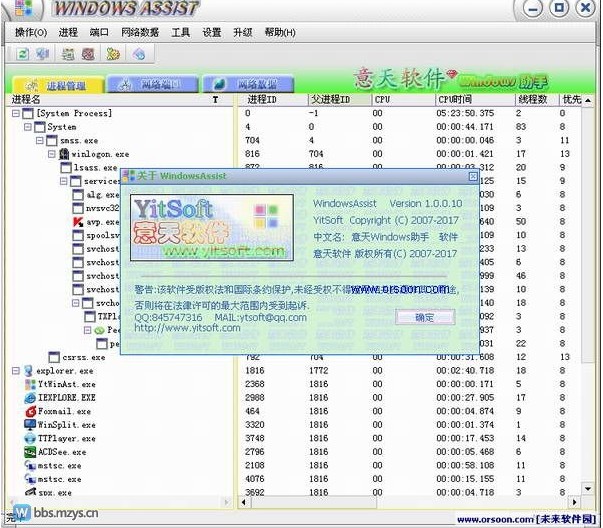
Task: Collapse the smss.exe tree branch
Action: pyautogui.click(x=40, y=141)
